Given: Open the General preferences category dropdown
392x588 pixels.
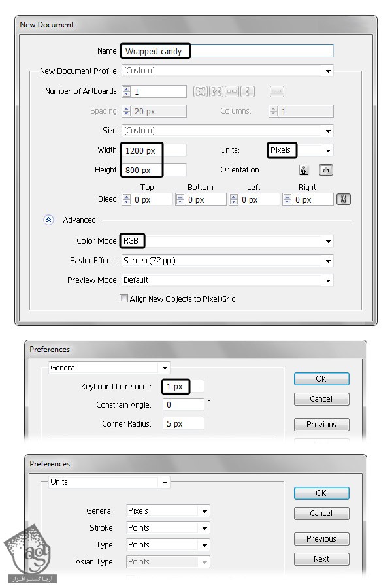Looking at the screenshot, I should tap(165, 368).
